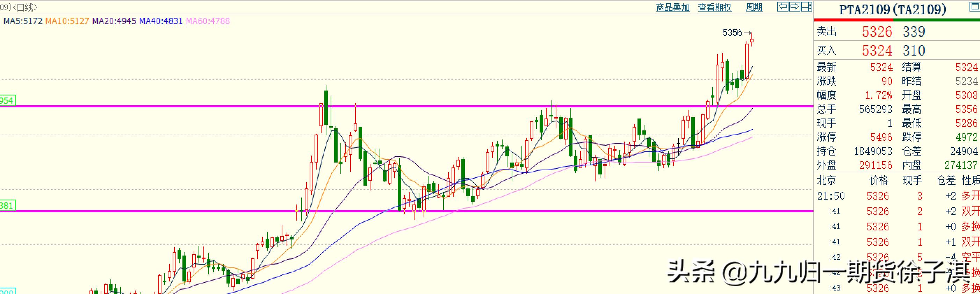Click the 仓差 column header in tick list
The height and width of the screenshot is (294, 980).
[946, 180]
